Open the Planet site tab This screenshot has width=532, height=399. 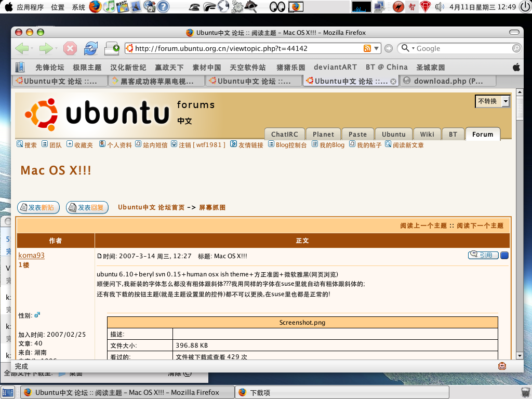[x=323, y=134]
